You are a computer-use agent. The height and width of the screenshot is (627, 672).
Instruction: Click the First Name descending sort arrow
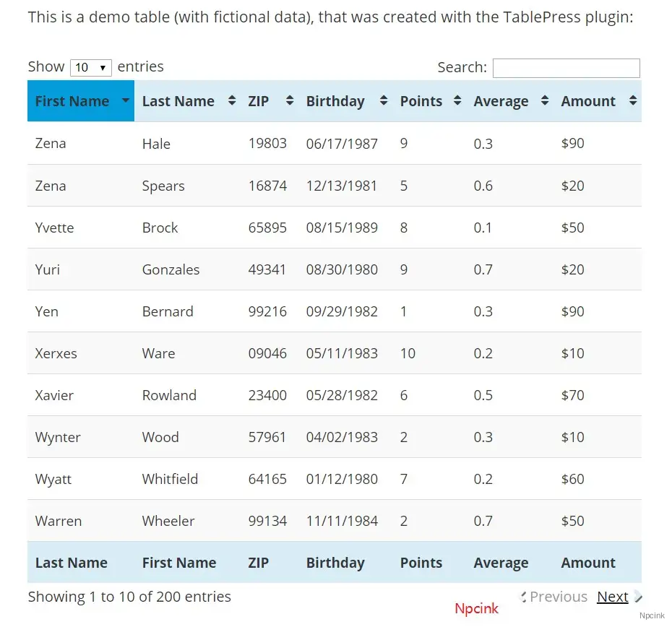126,100
